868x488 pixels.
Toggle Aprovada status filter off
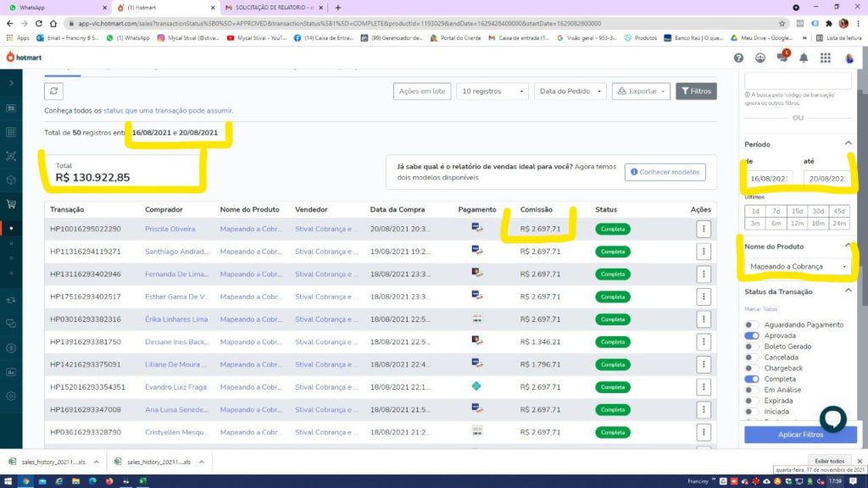(751, 335)
